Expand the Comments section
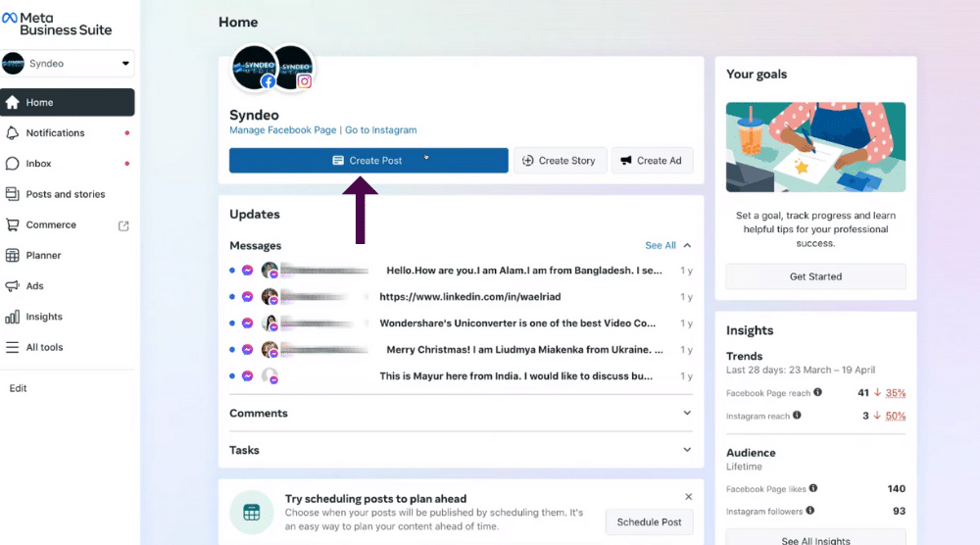Screen dimensions: 980x545 click(x=462, y=413)
